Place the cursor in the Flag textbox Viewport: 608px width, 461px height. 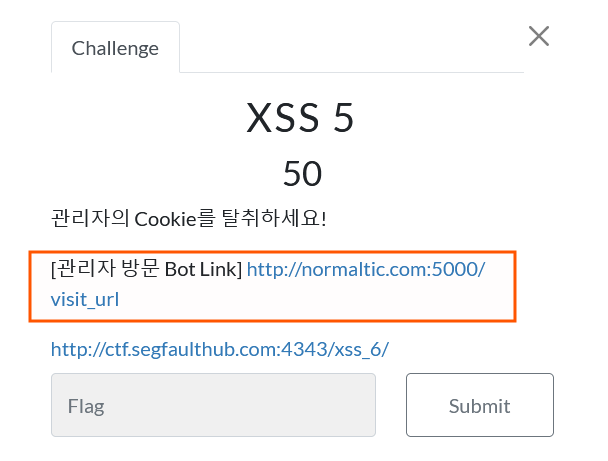(x=213, y=405)
